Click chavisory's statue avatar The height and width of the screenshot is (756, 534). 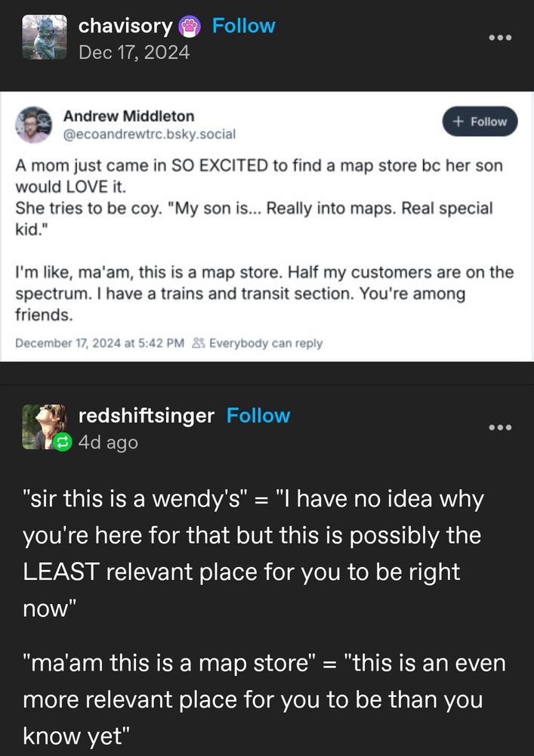coord(43,37)
